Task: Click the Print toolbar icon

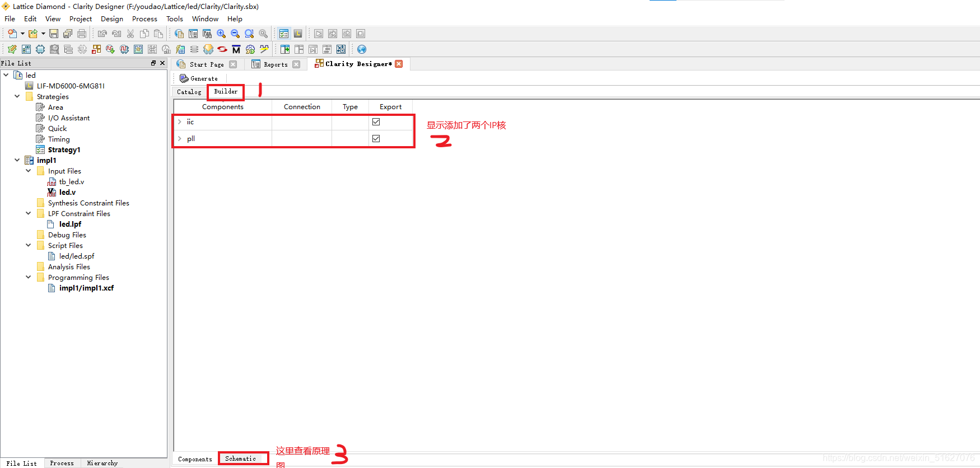Action: click(82, 34)
